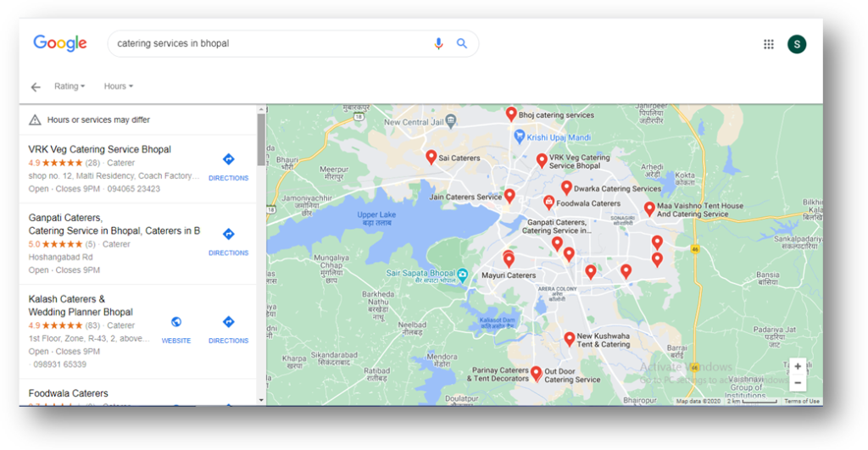Click Bhoj catering services map pin
868x450 pixels.
click(511, 114)
